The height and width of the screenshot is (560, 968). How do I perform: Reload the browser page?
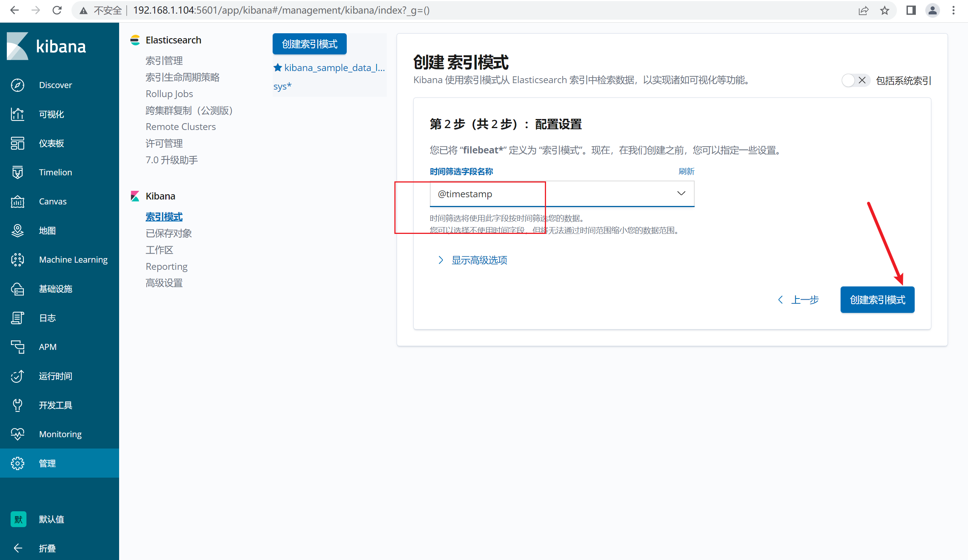pos(57,10)
